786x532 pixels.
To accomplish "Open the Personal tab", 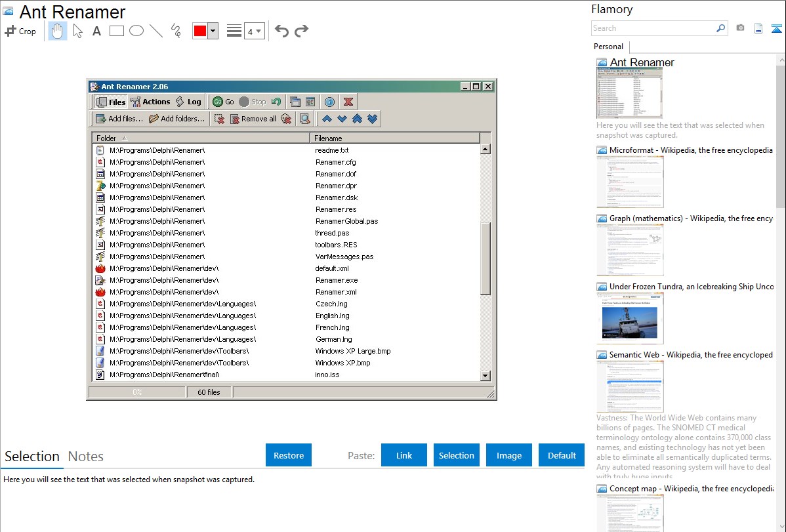I will pyautogui.click(x=609, y=47).
